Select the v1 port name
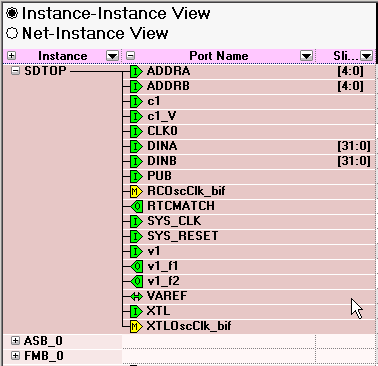Screen dimensions: 378x366 coord(154,251)
